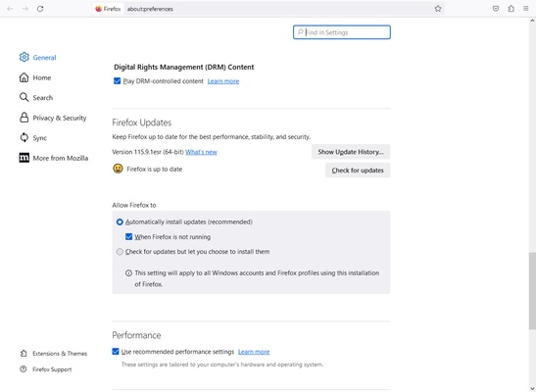The image size is (536, 392).
Task: Click the 'Performance' heading
Action: click(136, 335)
